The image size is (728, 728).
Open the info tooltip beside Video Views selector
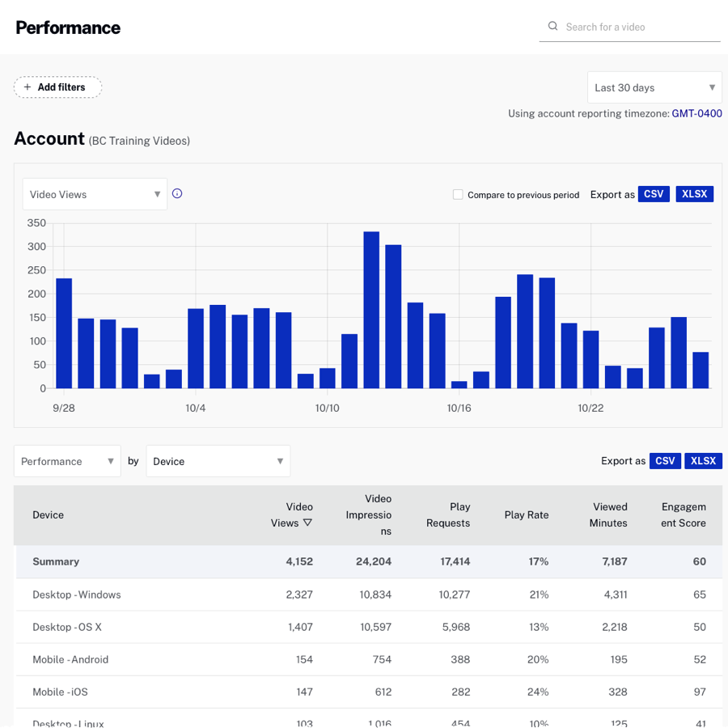(x=177, y=193)
